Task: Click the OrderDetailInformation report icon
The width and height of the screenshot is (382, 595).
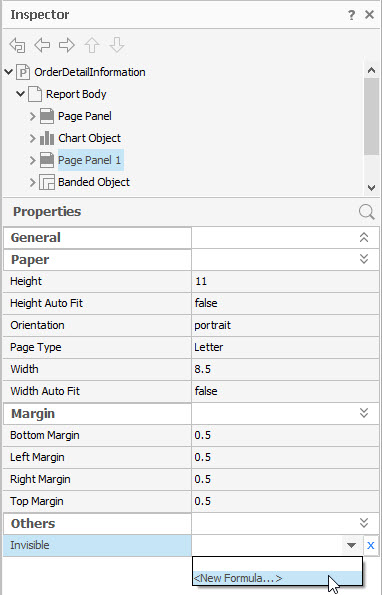Action: click(23, 72)
